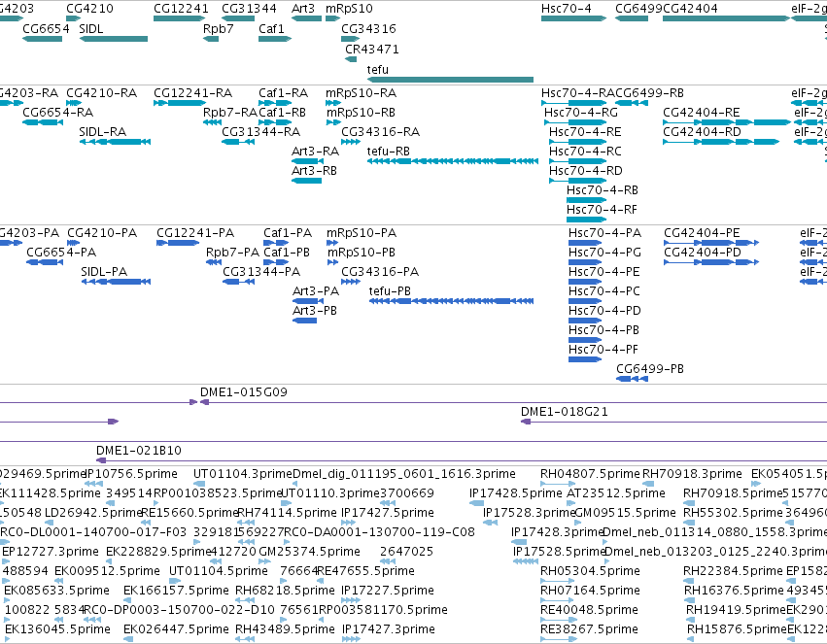Click SIDL-RA transcript glyph
This screenshot has height=644, width=827.
tap(115, 141)
